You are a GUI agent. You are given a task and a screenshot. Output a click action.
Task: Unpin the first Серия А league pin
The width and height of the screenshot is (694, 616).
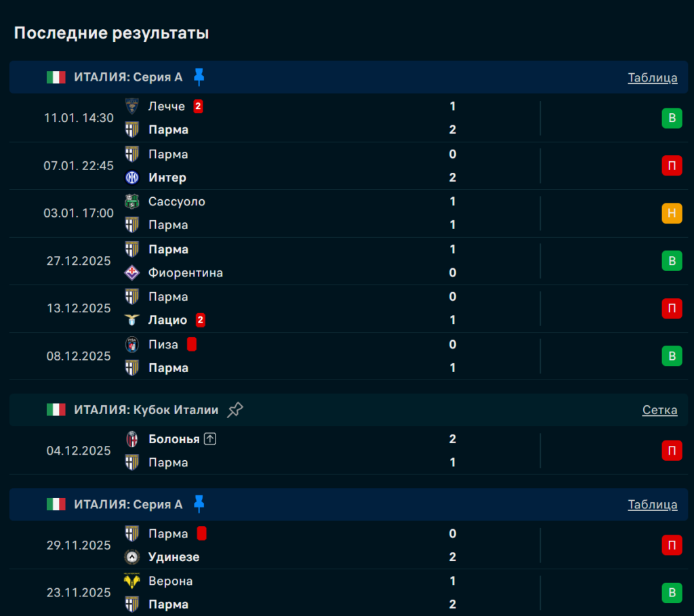[199, 77]
